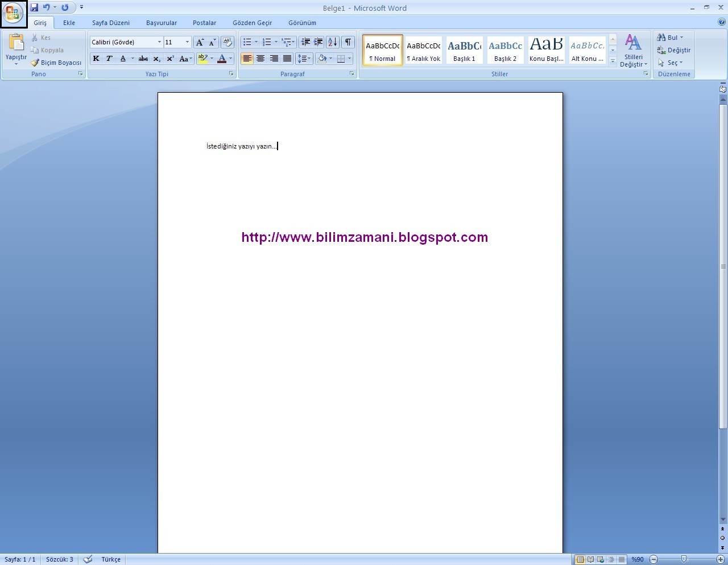Toggle underline formatting

pyautogui.click(x=123, y=59)
